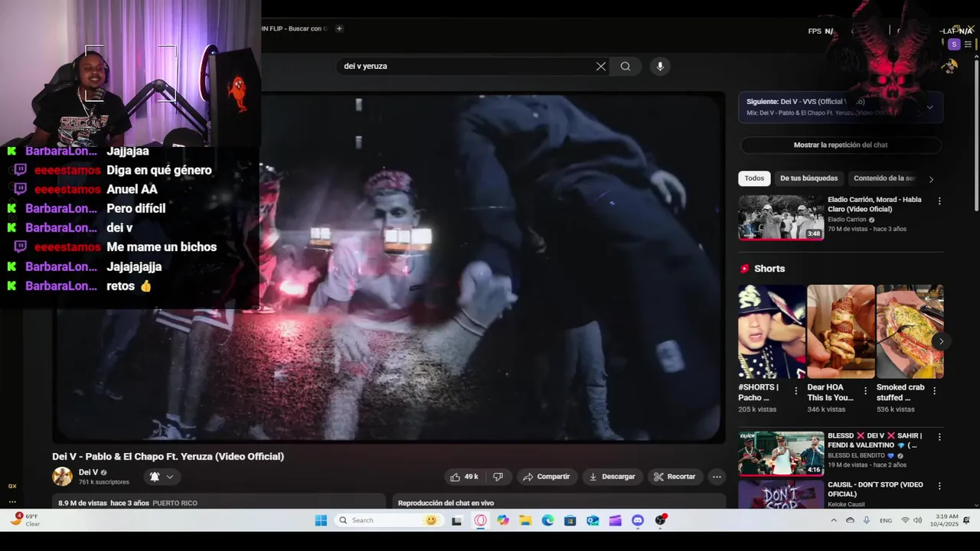
Task: Open options for Dear HOA short
Action: pyautogui.click(x=865, y=390)
